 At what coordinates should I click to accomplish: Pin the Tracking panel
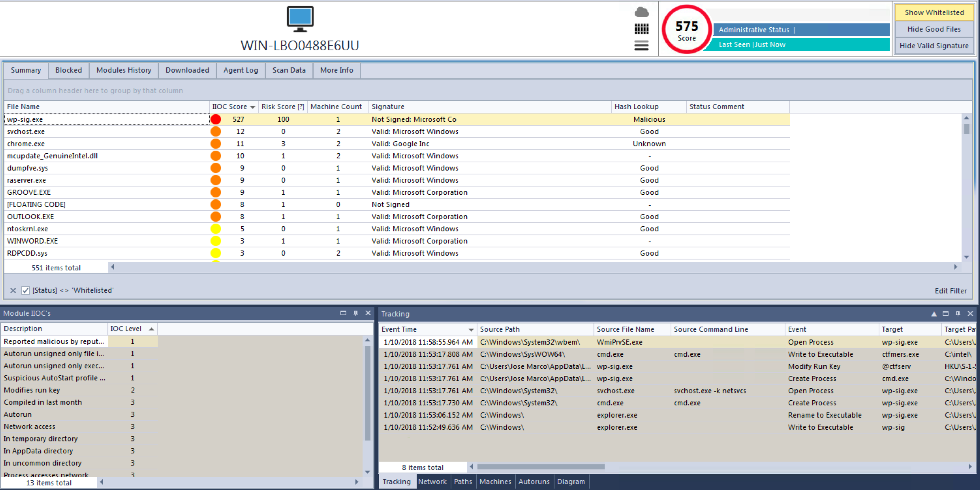pos(958,314)
